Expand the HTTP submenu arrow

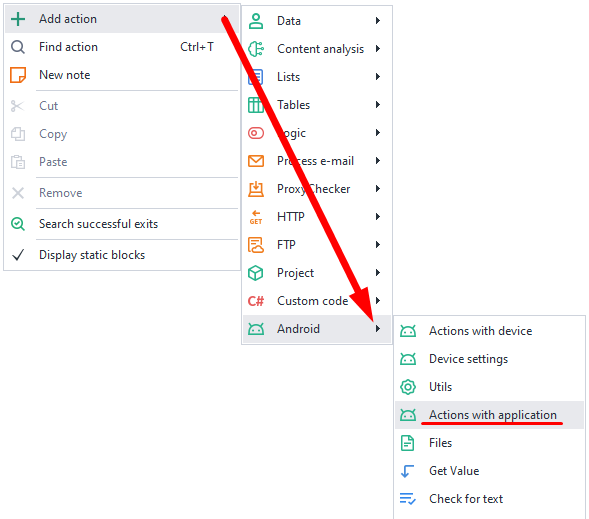(378, 217)
